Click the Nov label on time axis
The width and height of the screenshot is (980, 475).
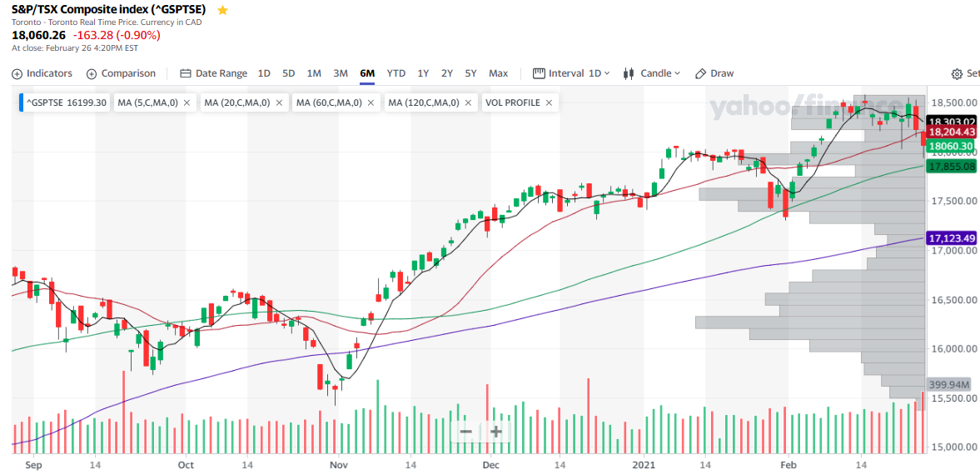338,466
